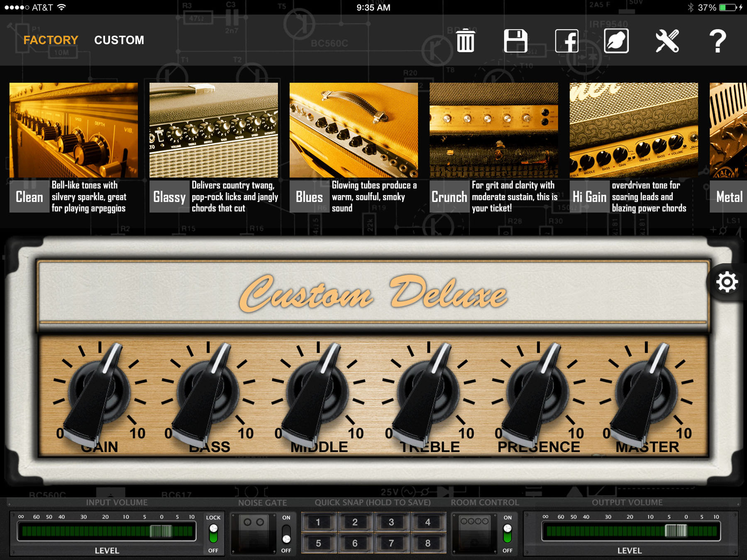Switch to the FACTORY presets tab
747x560 pixels.
51,40
